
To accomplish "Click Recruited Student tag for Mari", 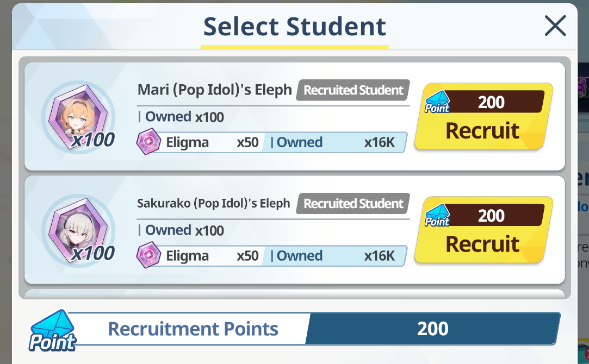I will click(353, 90).
